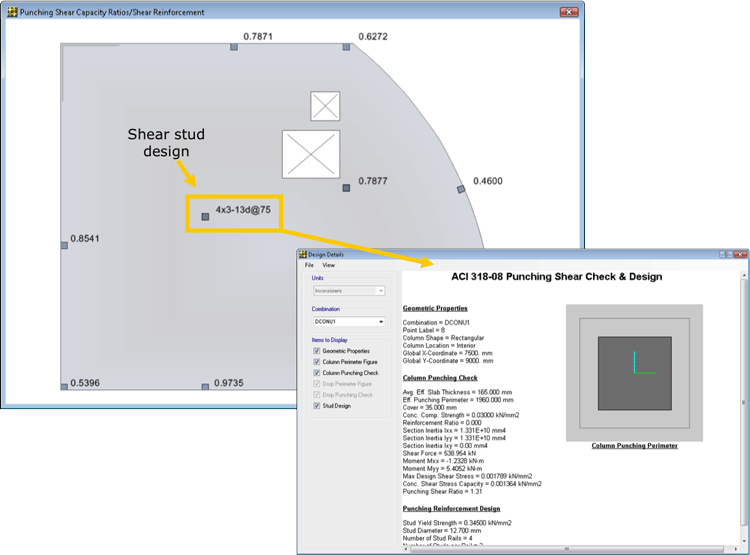Toggle the Column Perimeter Figure checkbox
This screenshot has height=555, width=750.
pos(317,362)
